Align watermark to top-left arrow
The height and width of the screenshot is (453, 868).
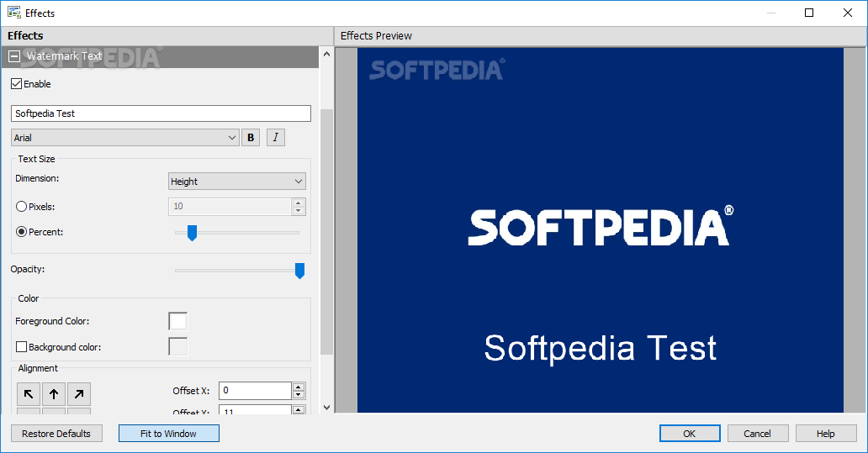click(29, 394)
